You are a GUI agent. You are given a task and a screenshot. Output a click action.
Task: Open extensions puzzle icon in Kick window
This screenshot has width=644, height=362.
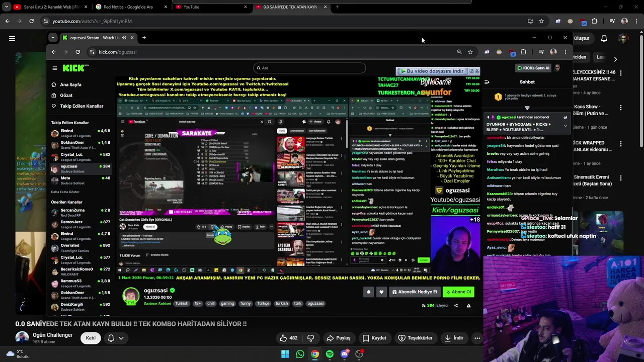tap(523, 52)
